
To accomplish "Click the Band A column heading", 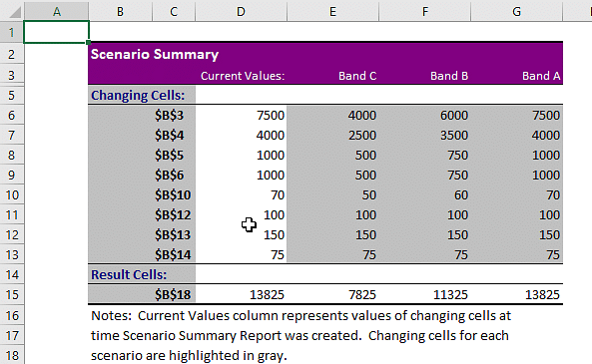I will pos(541,76).
